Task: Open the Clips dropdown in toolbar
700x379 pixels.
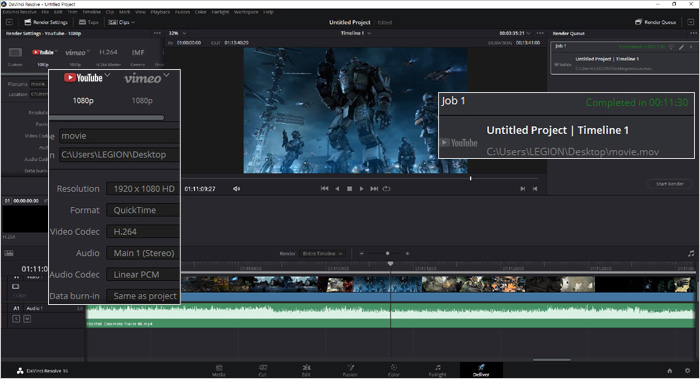Action: click(121, 22)
